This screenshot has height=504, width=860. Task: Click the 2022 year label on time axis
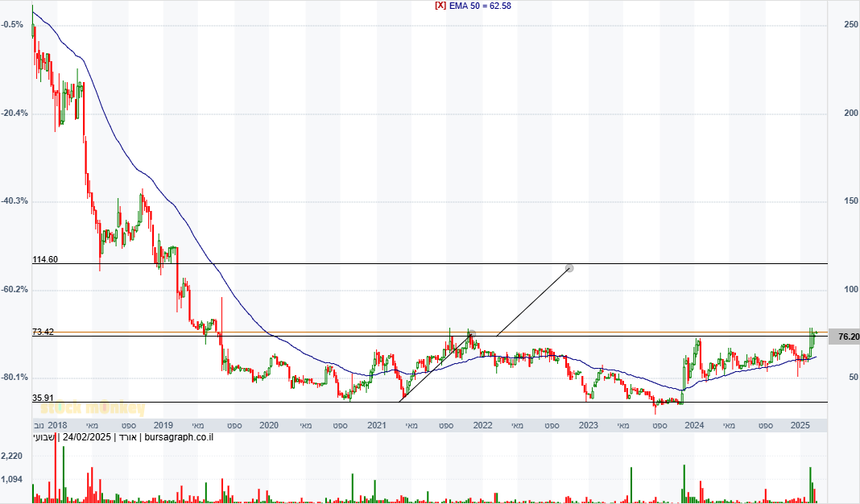click(482, 425)
